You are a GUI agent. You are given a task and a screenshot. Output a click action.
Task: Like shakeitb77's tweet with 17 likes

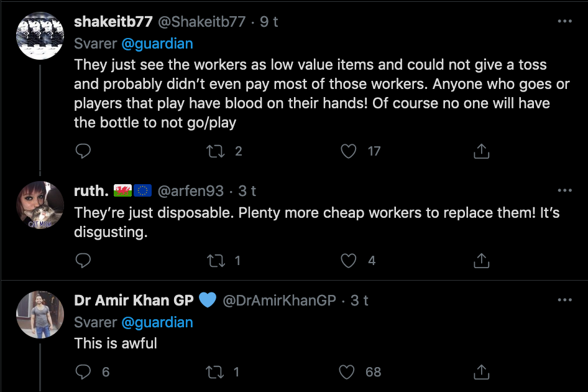point(350,151)
